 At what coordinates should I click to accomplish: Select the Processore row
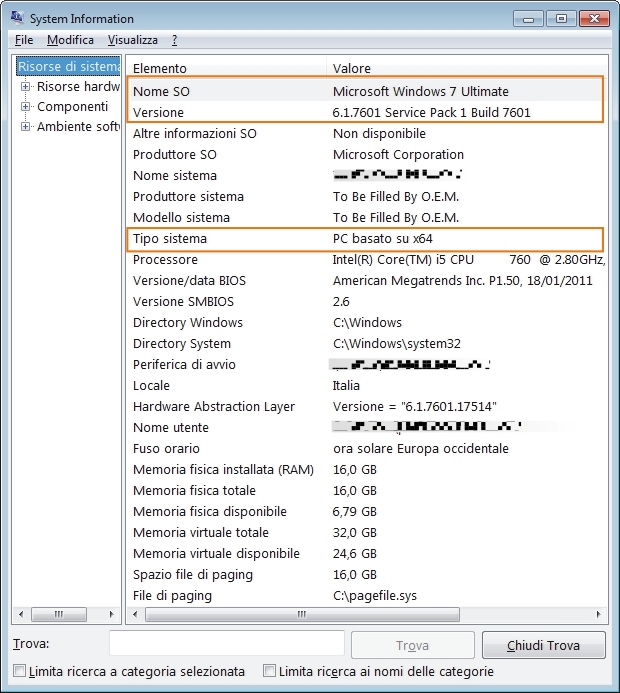[x=366, y=259]
